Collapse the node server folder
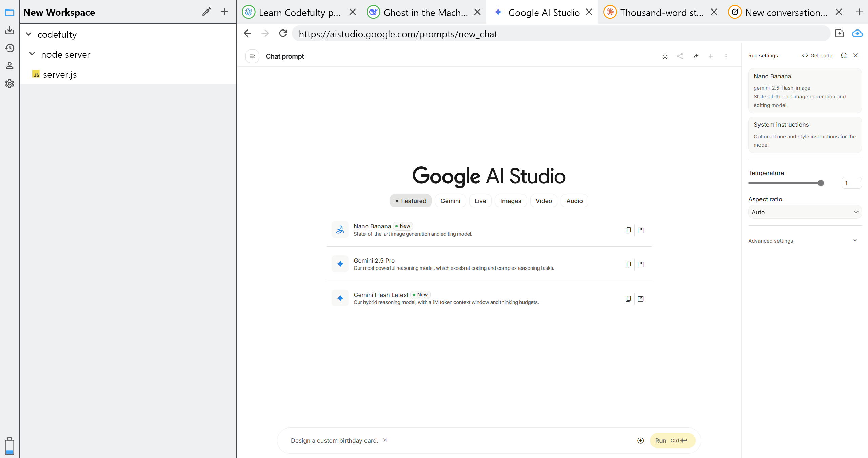Image resolution: width=868 pixels, height=458 pixels. click(x=32, y=54)
